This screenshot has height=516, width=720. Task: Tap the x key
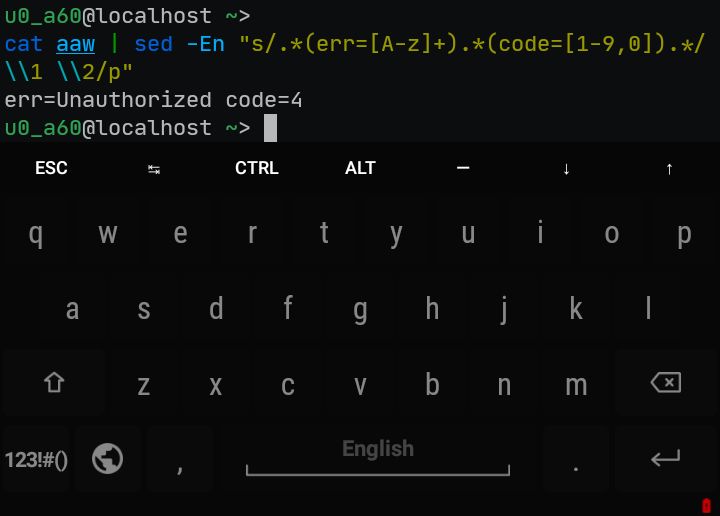point(216,385)
